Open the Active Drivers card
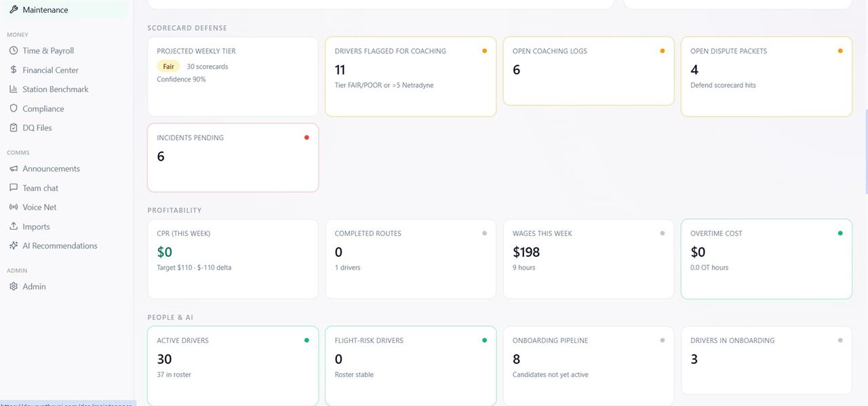This screenshot has width=868, height=406. click(x=233, y=366)
